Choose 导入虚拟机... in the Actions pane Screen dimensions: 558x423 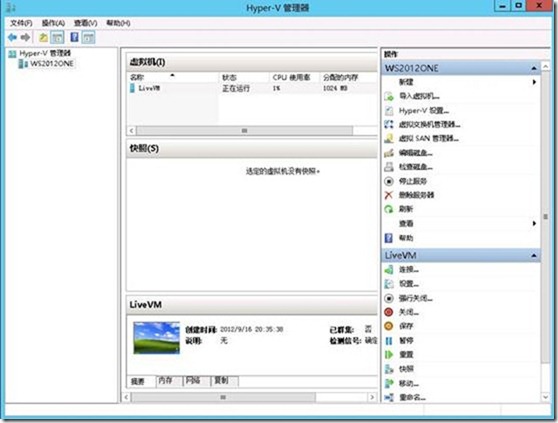coord(419,96)
